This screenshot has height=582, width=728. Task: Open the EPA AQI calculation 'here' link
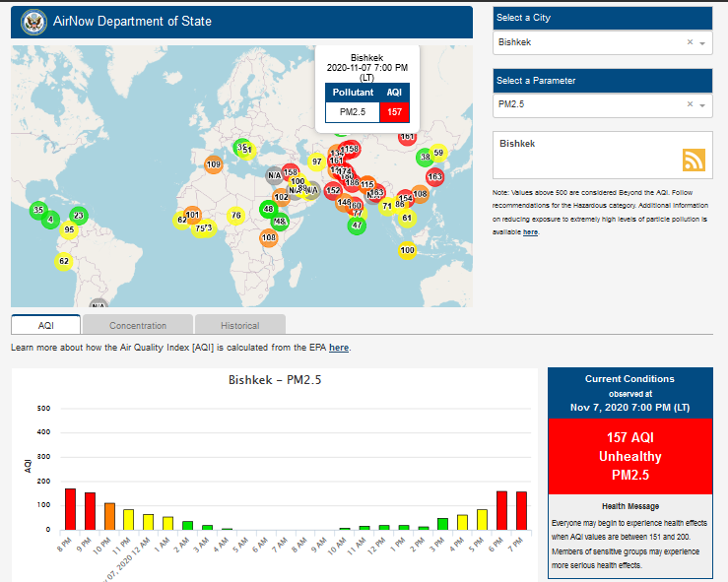[339, 348]
